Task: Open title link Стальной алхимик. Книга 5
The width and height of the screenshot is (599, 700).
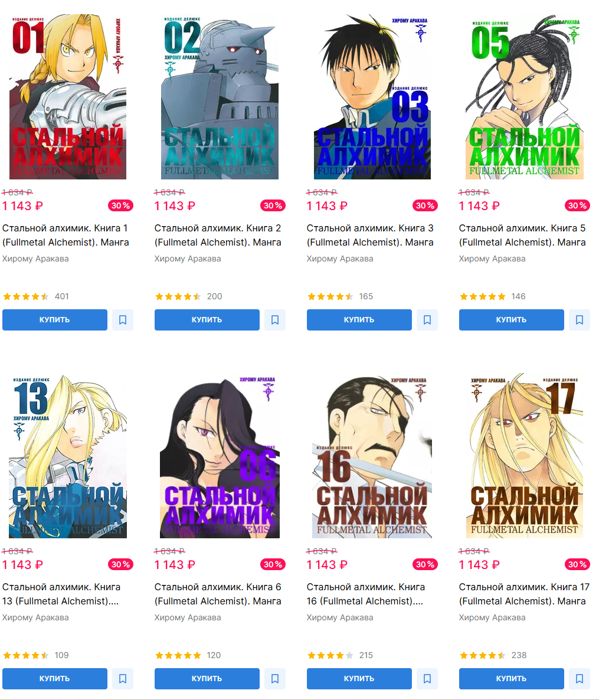Action: point(522,235)
